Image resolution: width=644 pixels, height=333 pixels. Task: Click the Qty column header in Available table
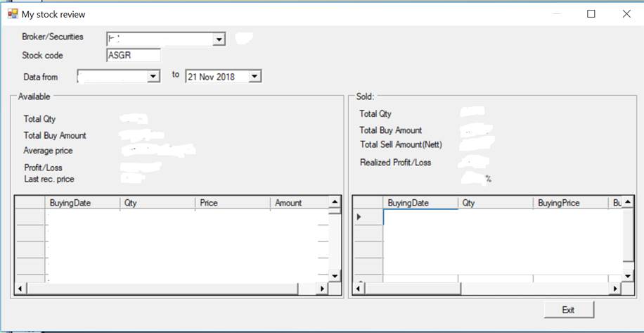tap(157, 203)
